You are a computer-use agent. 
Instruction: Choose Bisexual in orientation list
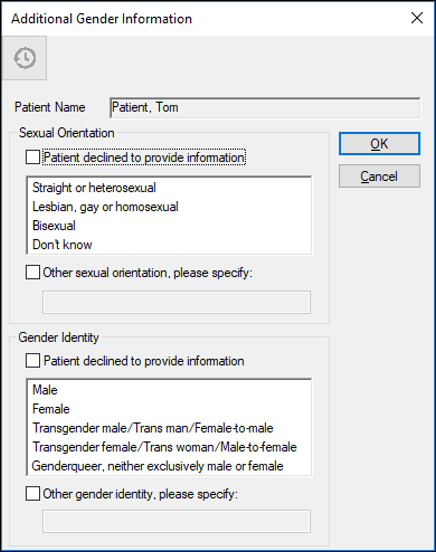point(169,226)
